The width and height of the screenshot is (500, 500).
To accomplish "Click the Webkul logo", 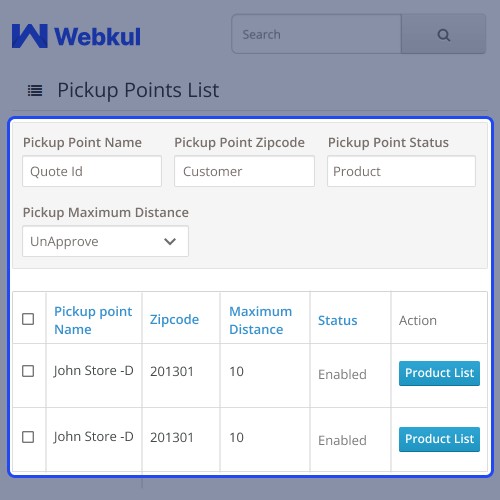I will (76, 36).
